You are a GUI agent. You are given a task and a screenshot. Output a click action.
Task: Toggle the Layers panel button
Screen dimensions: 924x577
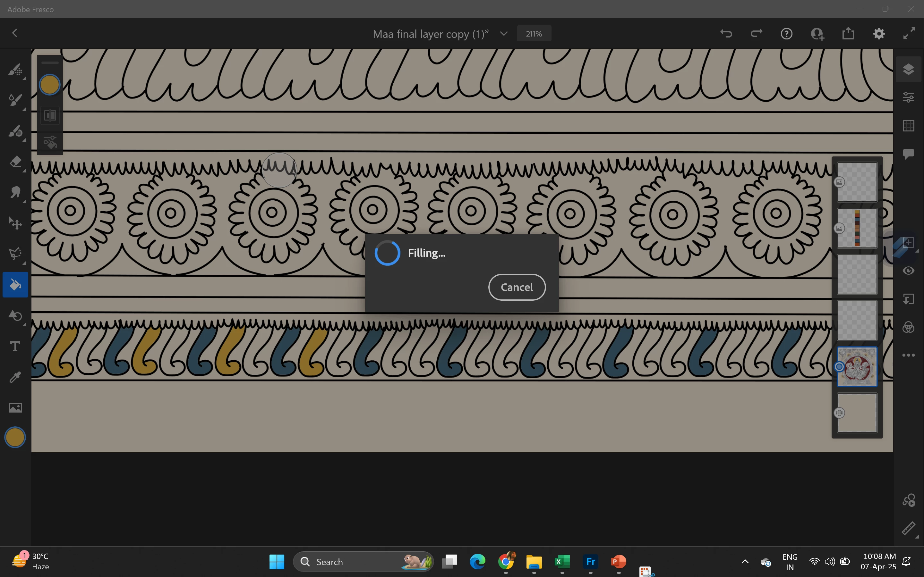pos(908,70)
